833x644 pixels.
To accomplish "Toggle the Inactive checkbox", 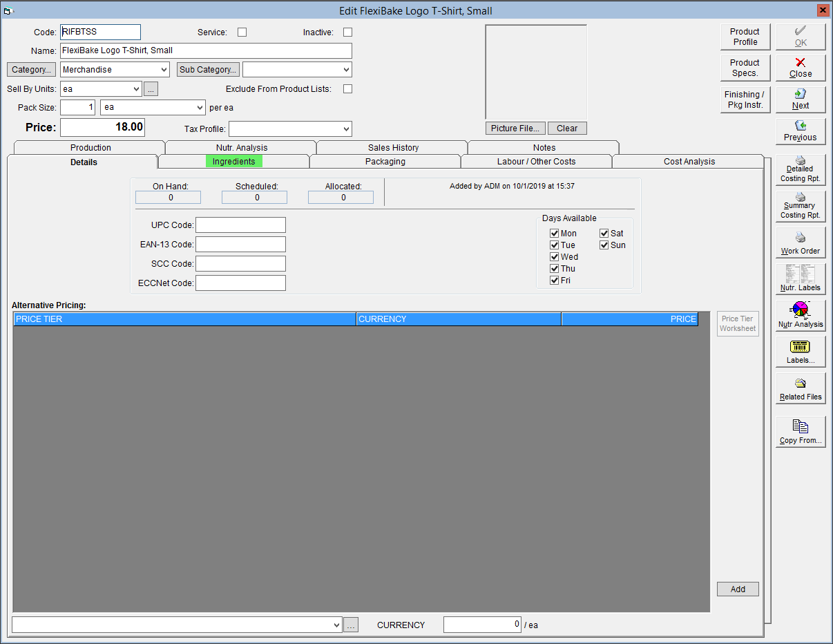I will pyautogui.click(x=347, y=32).
